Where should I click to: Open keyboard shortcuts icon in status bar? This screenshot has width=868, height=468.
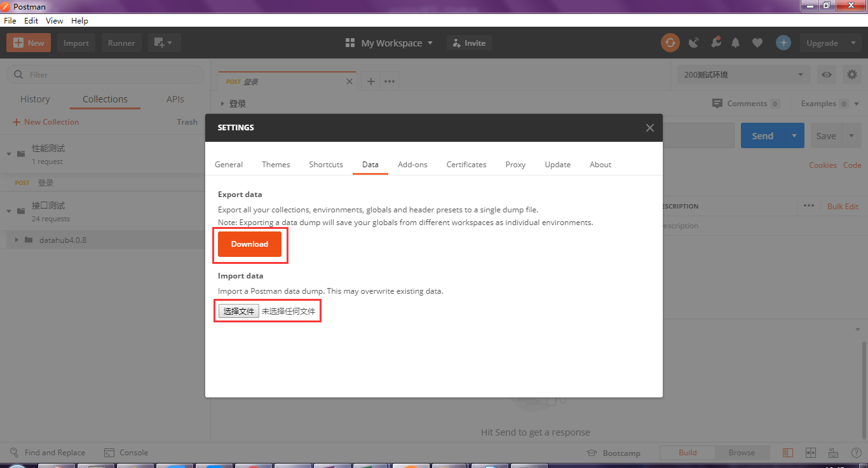point(833,453)
